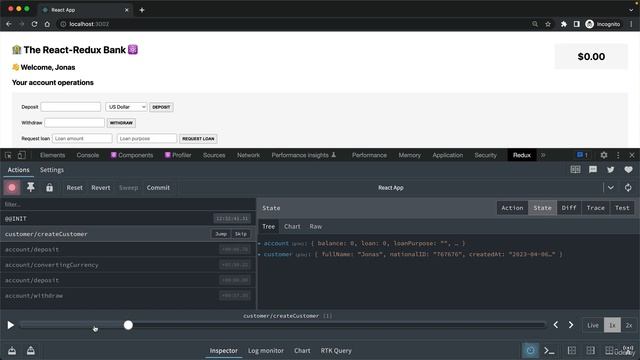
Task: Click the Reset button
Action: tap(74, 188)
